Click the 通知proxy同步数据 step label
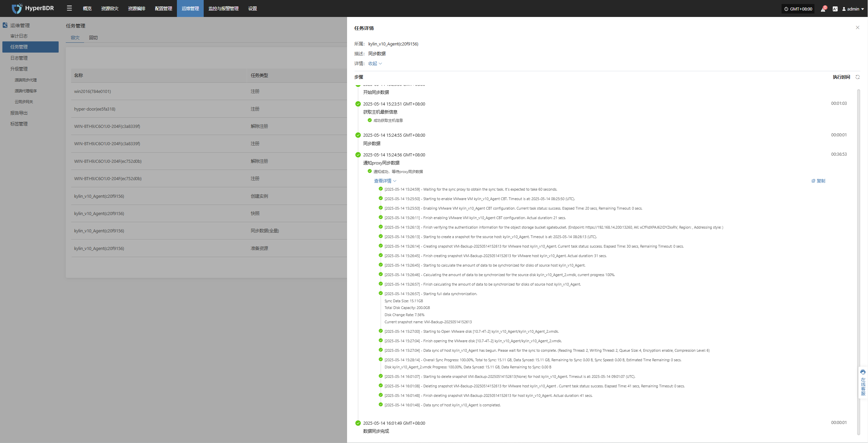This screenshot has width=868, height=443. (381, 163)
